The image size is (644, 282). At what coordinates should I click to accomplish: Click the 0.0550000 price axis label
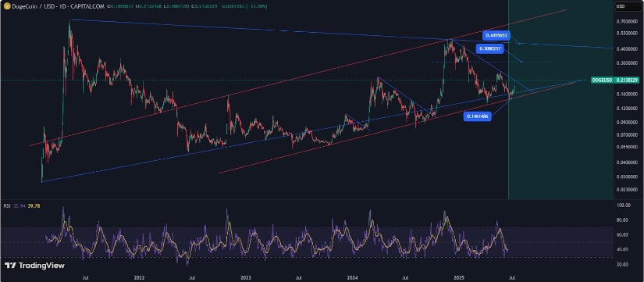[x=626, y=147]
